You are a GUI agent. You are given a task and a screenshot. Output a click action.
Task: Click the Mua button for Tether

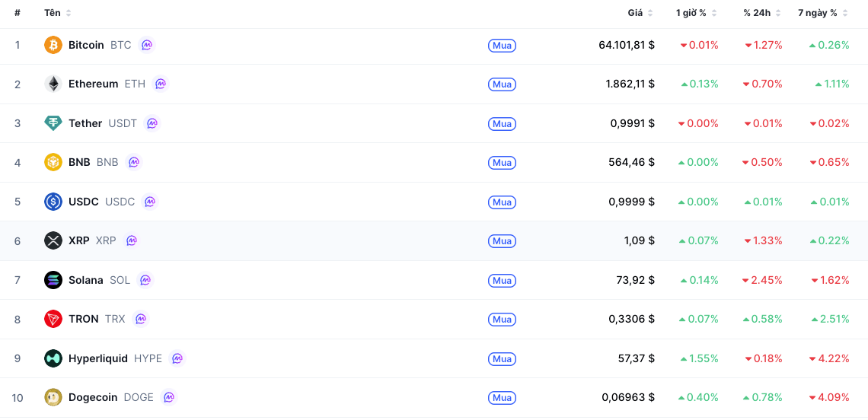click(502, 123)
